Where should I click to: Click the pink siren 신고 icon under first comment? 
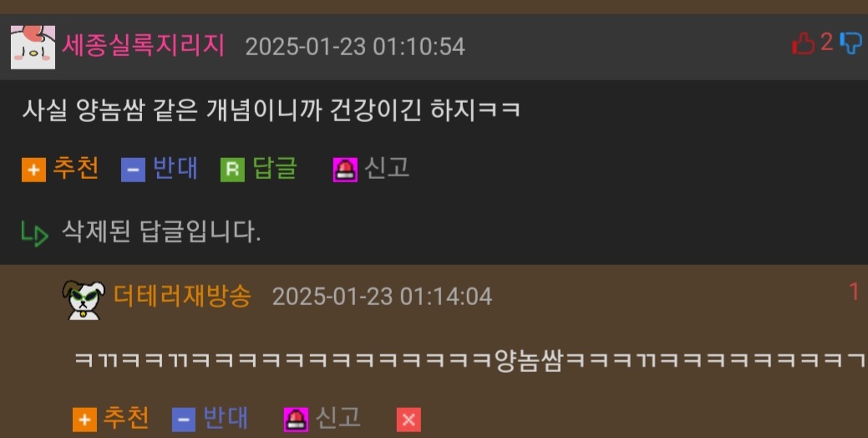point(345,170)
